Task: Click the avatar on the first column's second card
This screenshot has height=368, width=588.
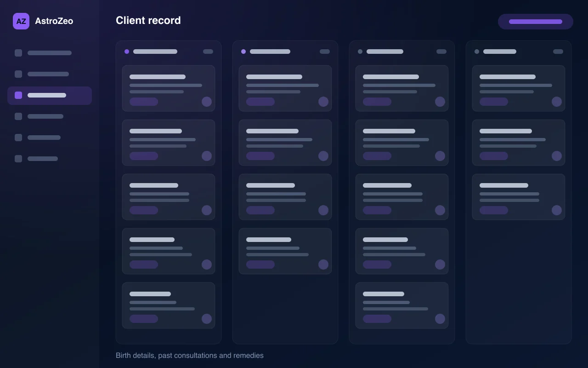Action: 207,156
